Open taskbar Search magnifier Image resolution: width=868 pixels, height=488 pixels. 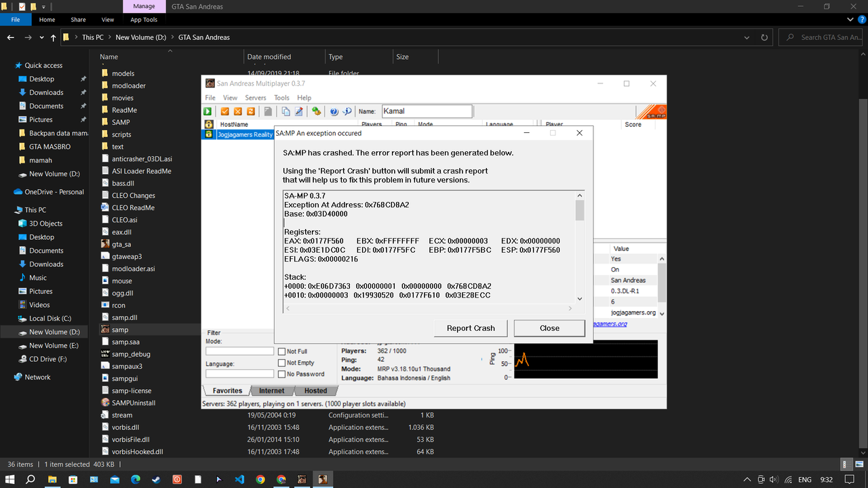point(31,479)
